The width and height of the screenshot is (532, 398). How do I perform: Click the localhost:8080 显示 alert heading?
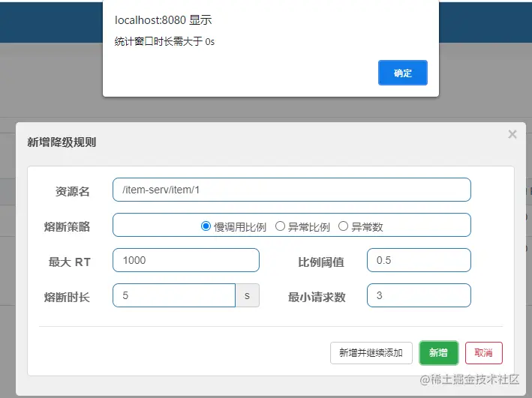click(x=163, y=20)
